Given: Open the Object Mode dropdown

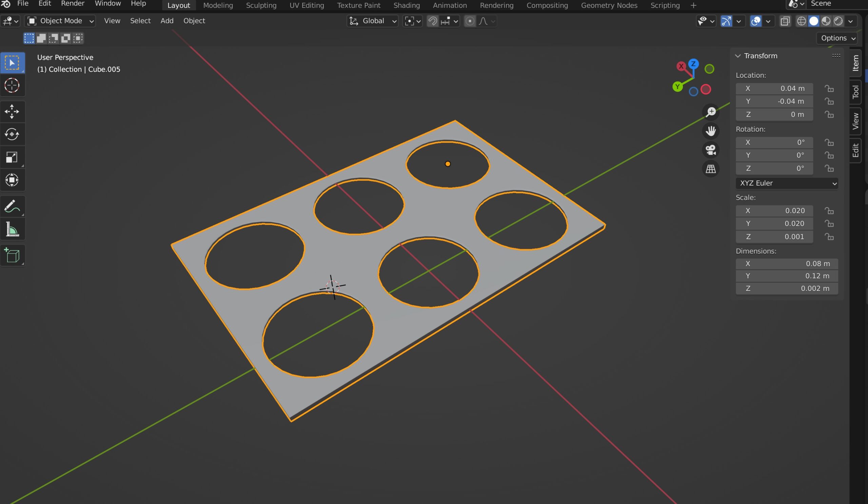Looking at the screenshot, I should click(60, 21).
